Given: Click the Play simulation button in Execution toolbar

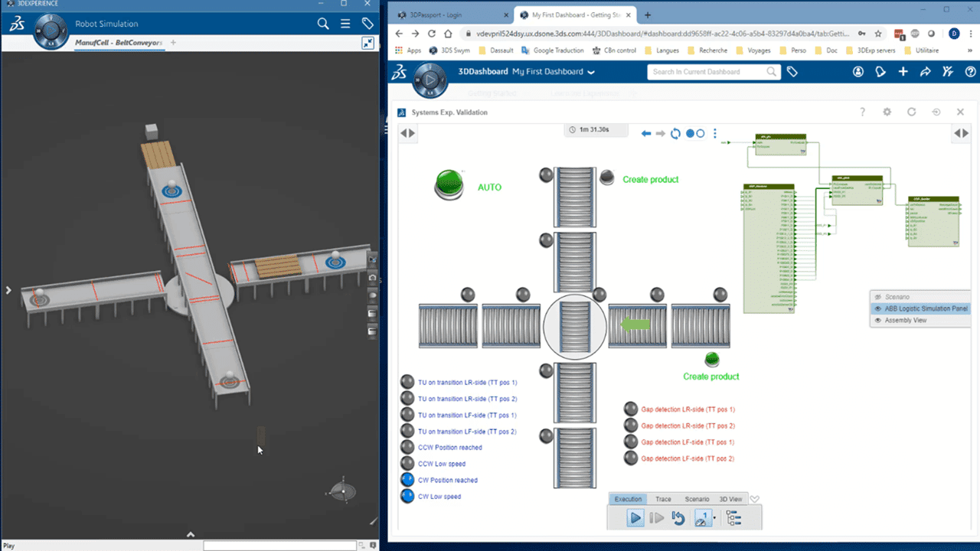Looking at the screenshot, I should click(635, 518).
